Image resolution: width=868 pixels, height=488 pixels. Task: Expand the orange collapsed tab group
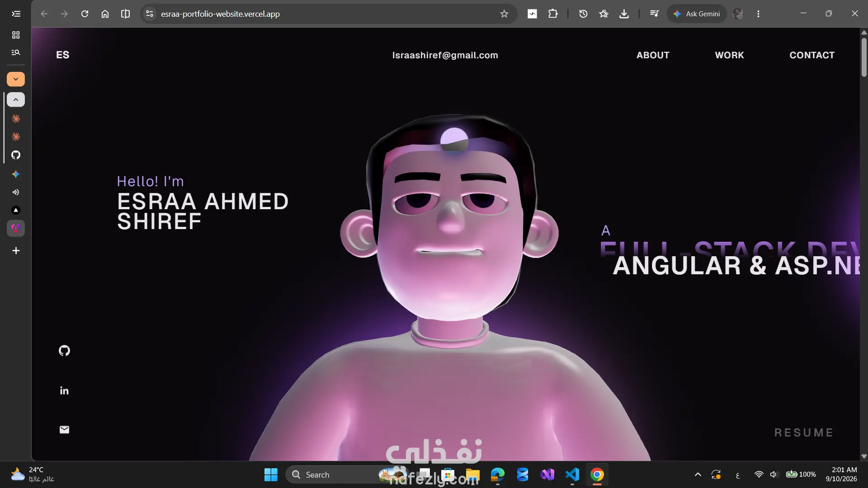[x=16, y=79]
